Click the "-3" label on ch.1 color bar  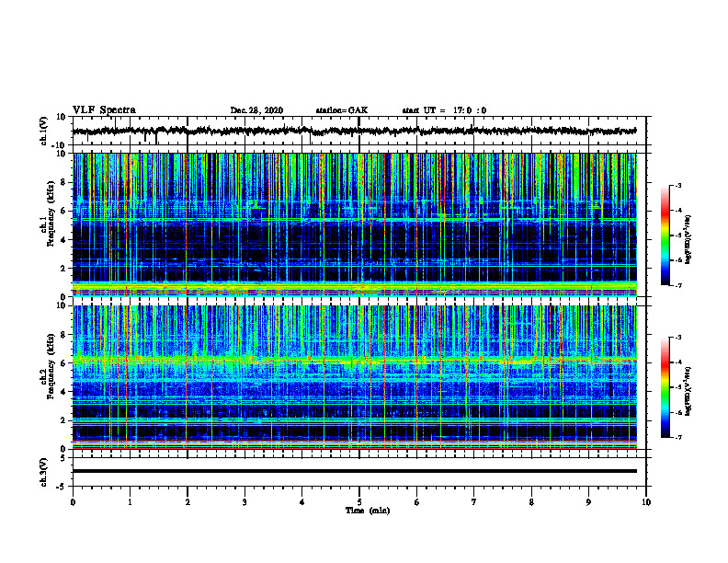(x=677, y=186)
